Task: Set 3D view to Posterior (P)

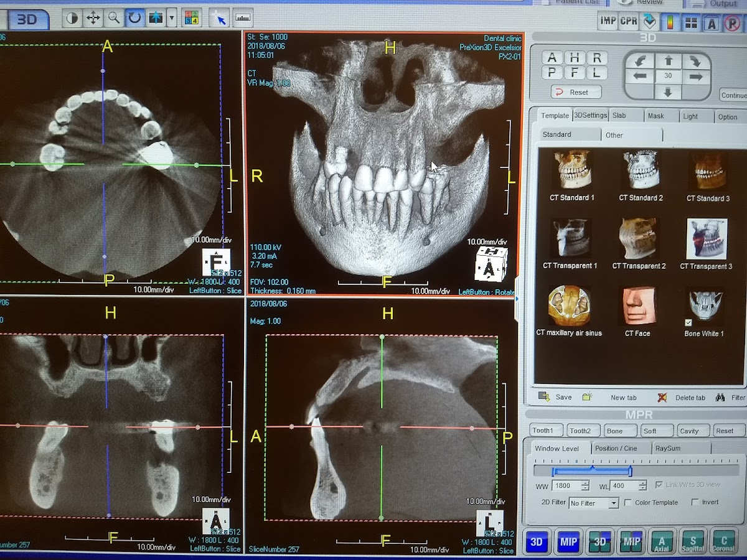Action: pos(552,73)
